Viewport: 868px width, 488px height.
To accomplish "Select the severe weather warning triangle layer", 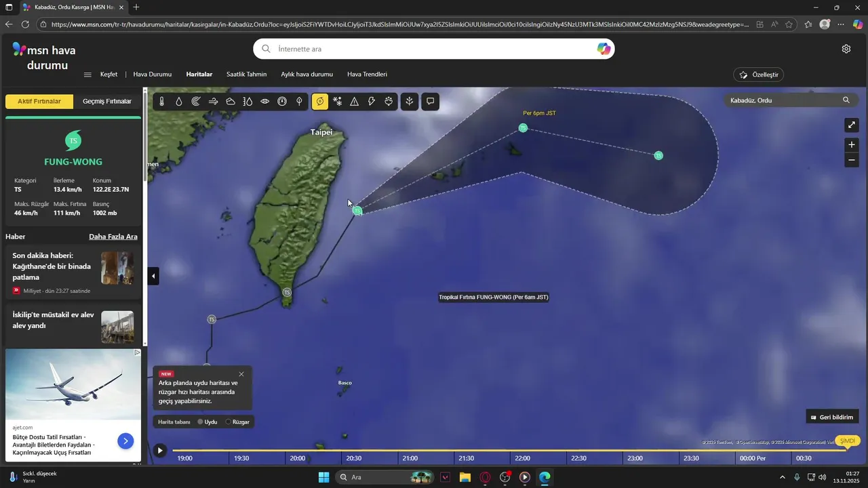I will (355, 102).
